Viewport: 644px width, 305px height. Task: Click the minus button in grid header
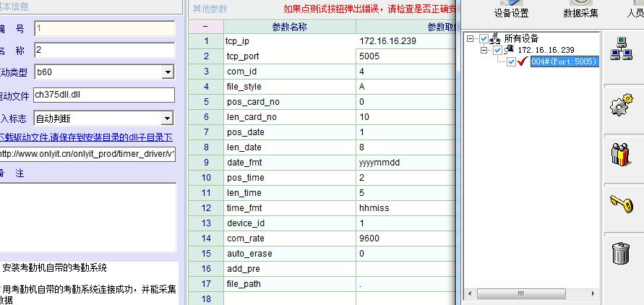205,27
